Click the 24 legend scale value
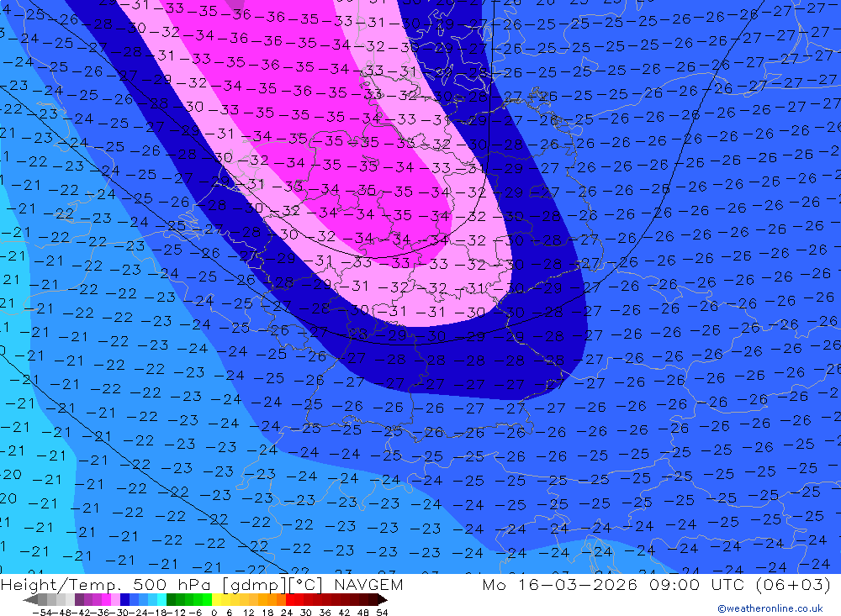The height and width of the screenshot is (616, 841). pos(287,613)
